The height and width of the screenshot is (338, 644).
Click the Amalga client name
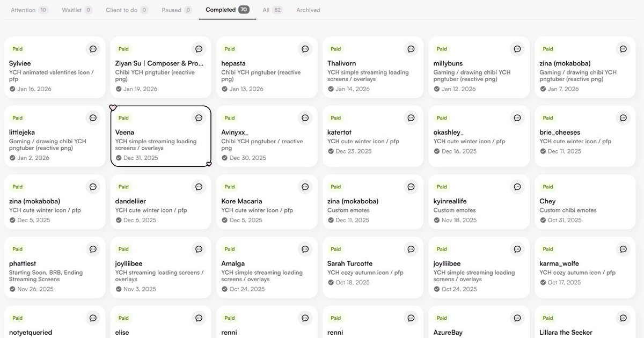coord(233,263)
